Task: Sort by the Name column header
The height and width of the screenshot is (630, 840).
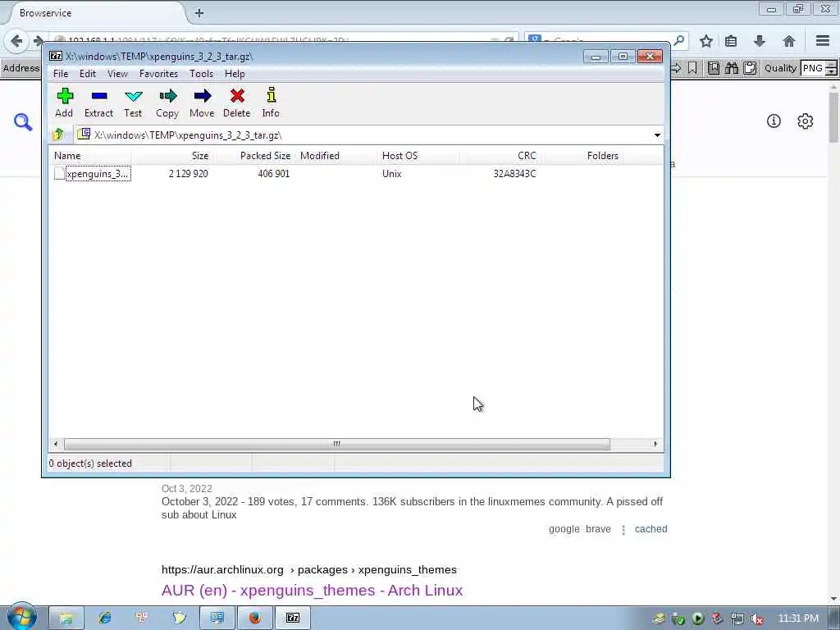Action: (x=92, y=156)
